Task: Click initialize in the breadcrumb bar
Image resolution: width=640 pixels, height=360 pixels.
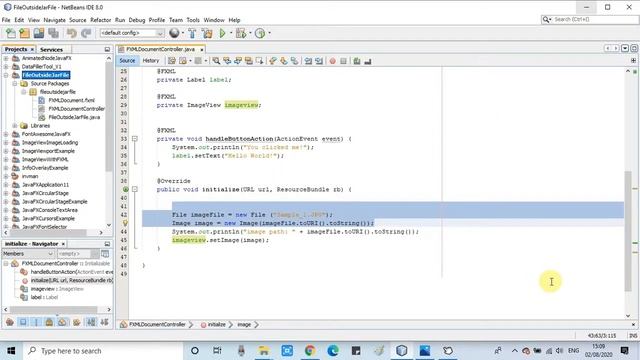Action: 216,324
